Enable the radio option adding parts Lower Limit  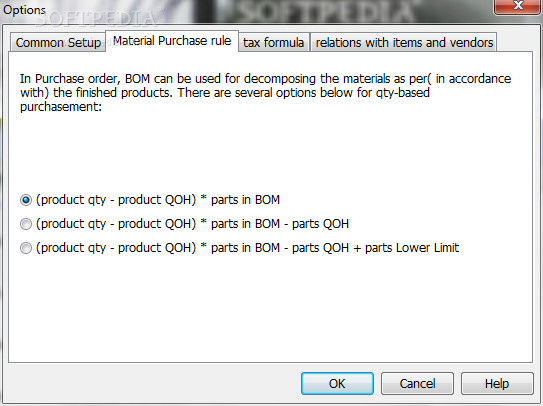pos(26,248)
